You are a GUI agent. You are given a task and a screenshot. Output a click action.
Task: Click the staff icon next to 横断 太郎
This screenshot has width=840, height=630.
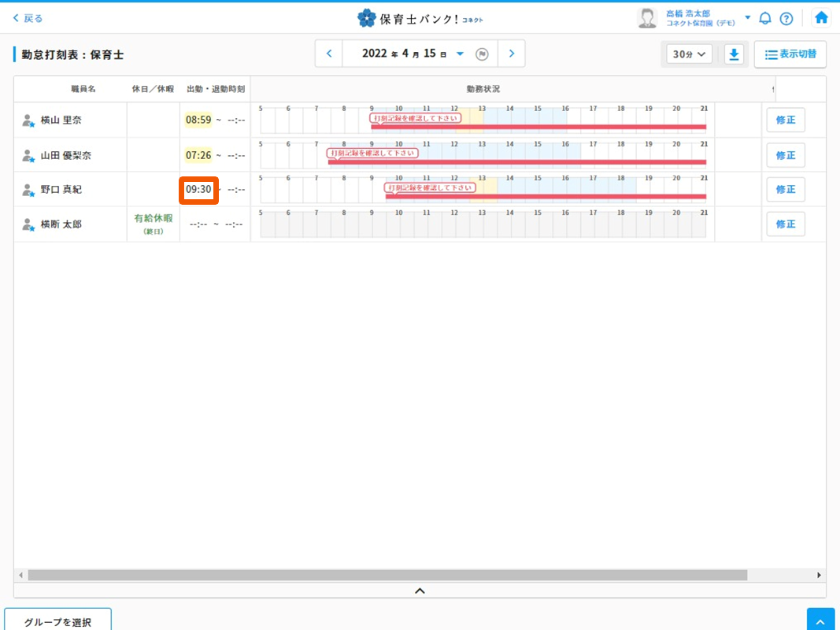tap(28, 224)
